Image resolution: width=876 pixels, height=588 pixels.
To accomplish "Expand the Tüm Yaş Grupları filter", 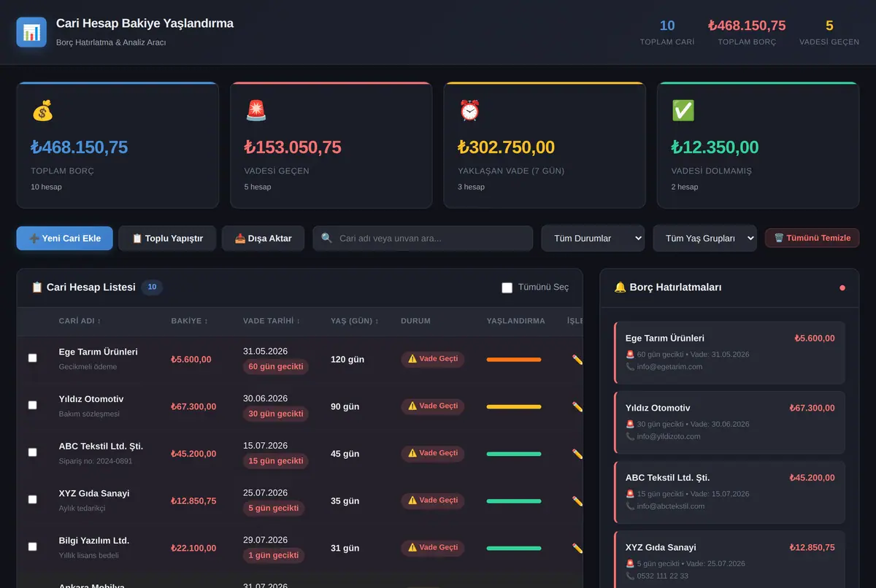I will (x=704, y=238).
